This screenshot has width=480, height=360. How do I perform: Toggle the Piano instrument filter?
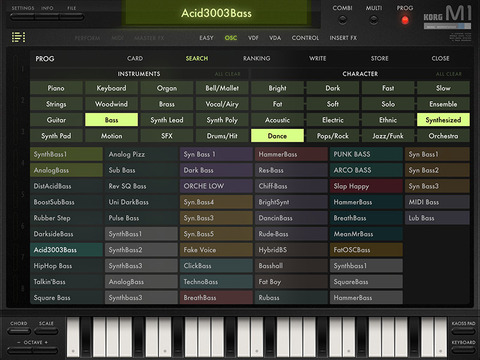pyautogui.click(x=56, y=88)
